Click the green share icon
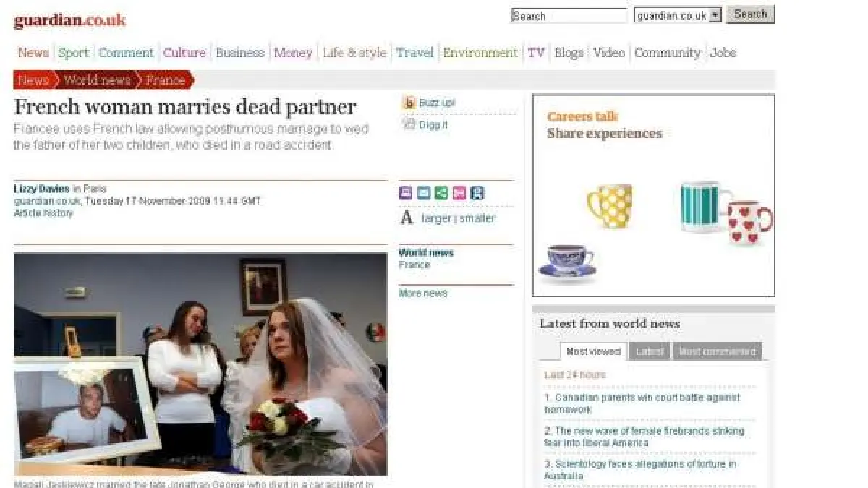The height and width of the screenshot is (488, 868). [x=441, y=193]
